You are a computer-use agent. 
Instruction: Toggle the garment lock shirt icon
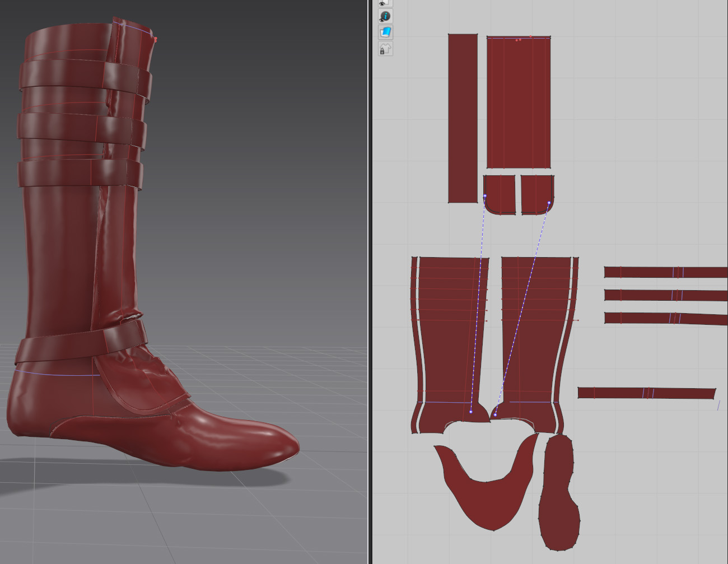[x=385, y=48]
